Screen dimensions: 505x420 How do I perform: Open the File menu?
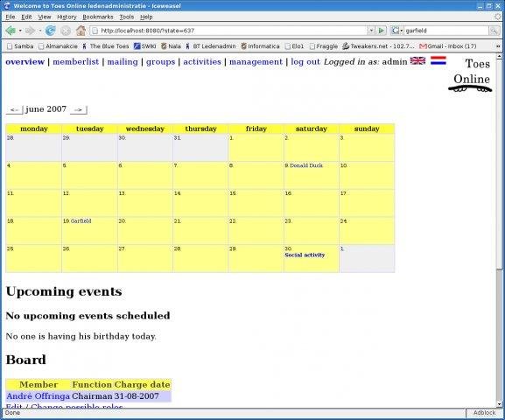(11, 17)
